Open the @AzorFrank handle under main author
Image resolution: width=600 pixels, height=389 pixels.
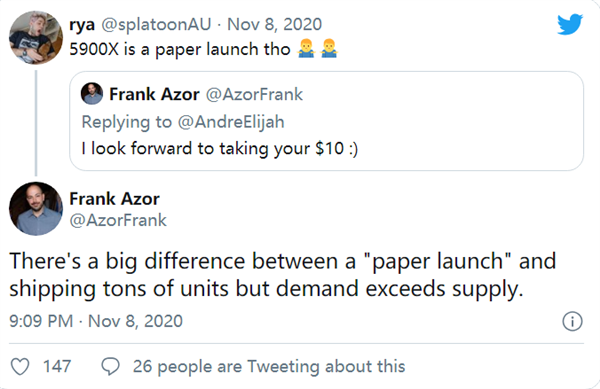118,220
